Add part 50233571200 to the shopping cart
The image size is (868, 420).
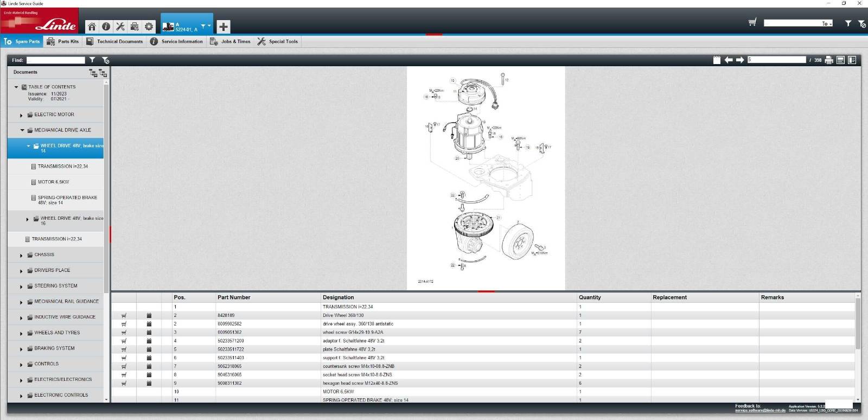[124, 341]
